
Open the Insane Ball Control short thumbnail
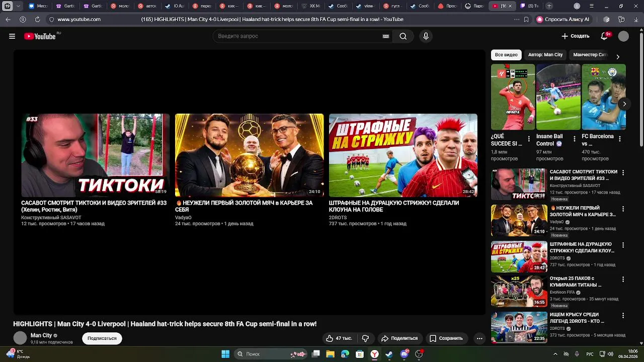pos(558,97)
